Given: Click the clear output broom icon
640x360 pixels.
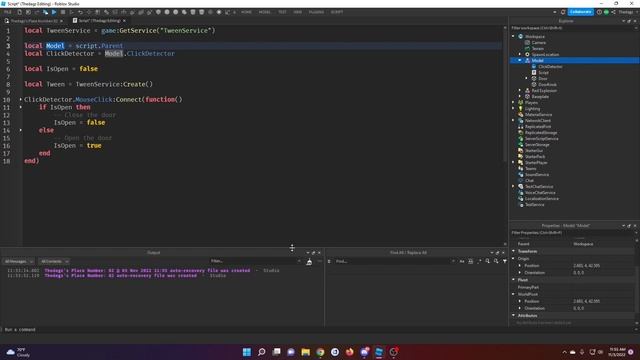Looking at the screenshot, I should point(309,262).
